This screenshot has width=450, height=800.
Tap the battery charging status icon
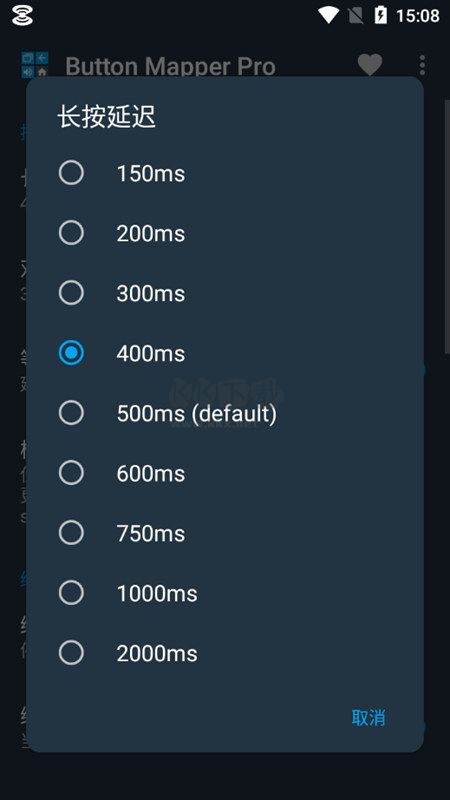[x=381, y=15]
